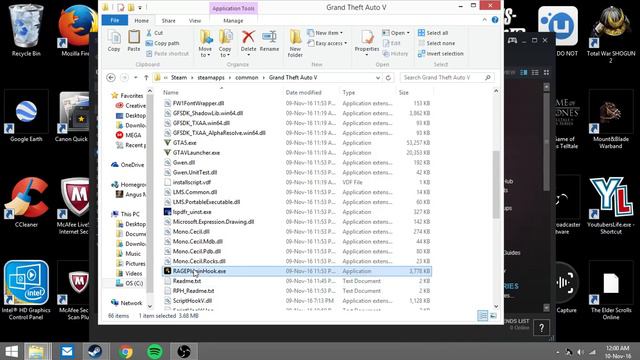Click the Copy ribbon icon
Screen dimensions: 640x360
coord(114,41)
